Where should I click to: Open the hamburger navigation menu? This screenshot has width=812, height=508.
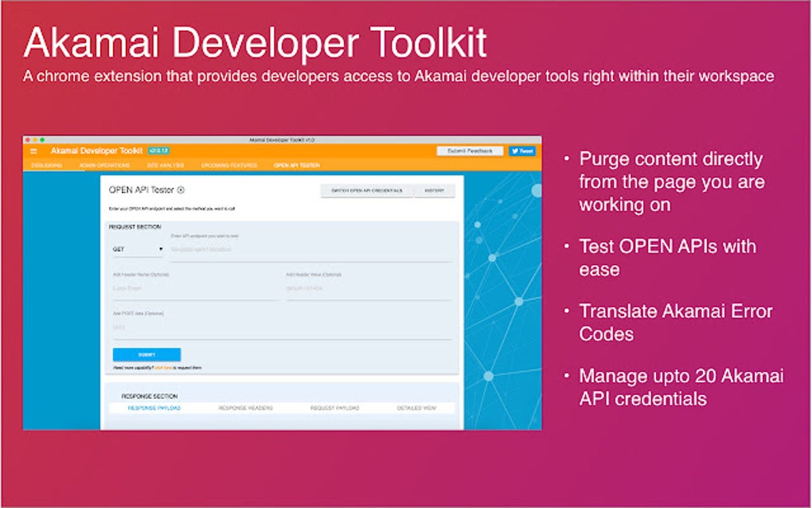(x=33, y=150)
